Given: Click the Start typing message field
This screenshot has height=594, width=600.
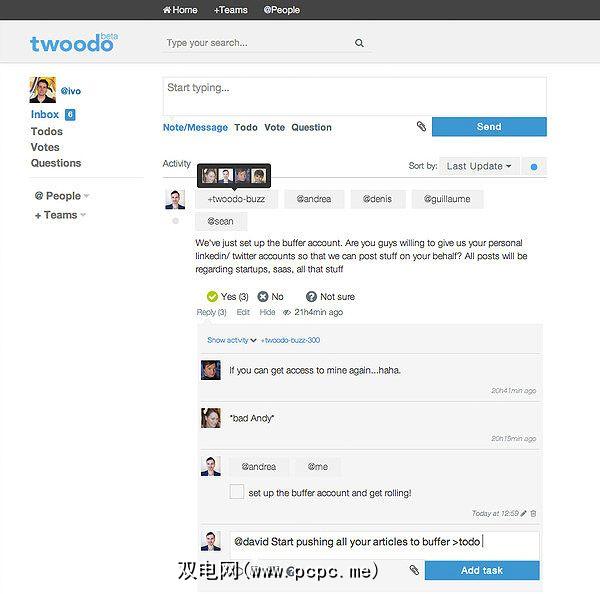Looking at the screenshot, I should coord(355,96).
